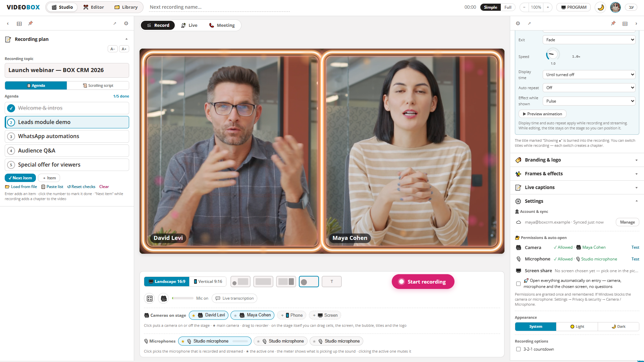The image size is (644, 362).
Task: Switch to Live mode tab
Action: pos(190,25)
